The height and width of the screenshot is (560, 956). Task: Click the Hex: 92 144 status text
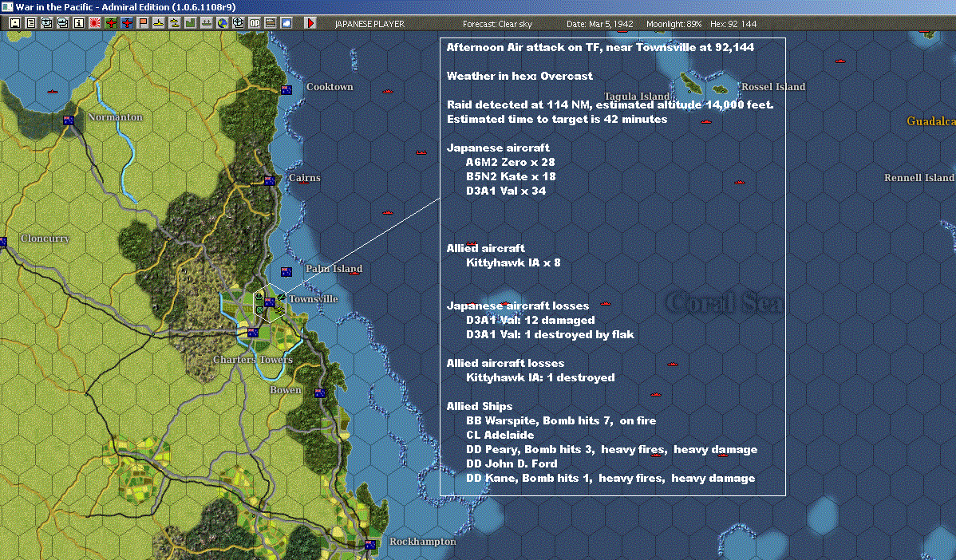(733, 24)
